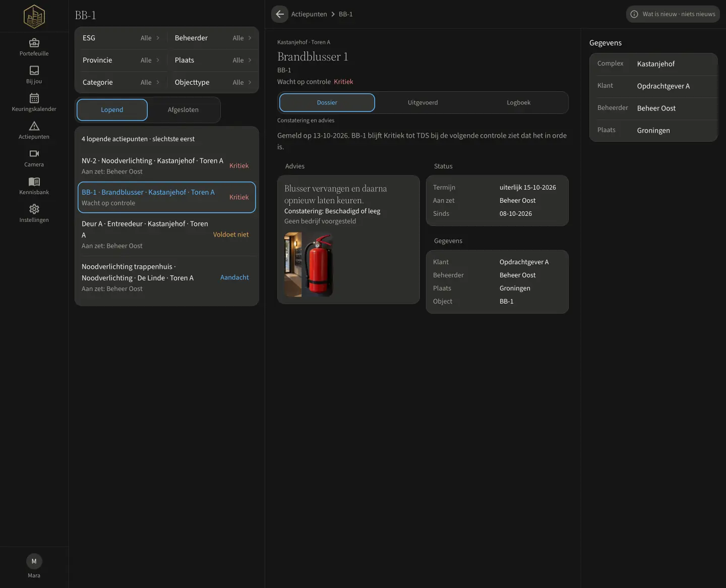Expand the Categorie filter
The width and height of the screenshot is (726, 588).
121,82
